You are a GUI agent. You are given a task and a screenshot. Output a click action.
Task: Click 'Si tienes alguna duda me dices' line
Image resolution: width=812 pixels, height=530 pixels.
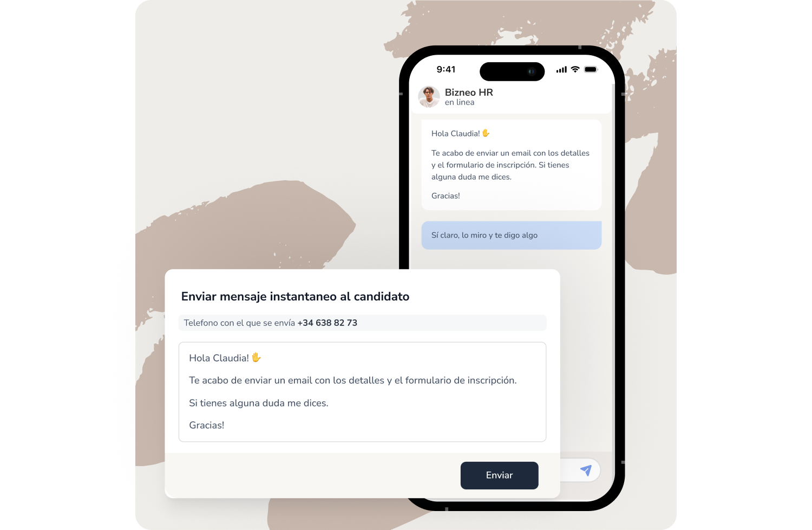point(259,403)
